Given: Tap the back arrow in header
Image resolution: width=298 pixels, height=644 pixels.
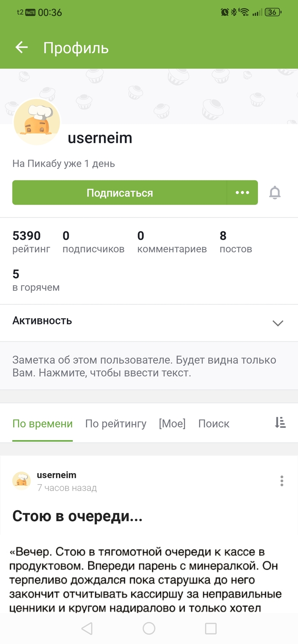Looking at the screenshot, I should 22,47.
